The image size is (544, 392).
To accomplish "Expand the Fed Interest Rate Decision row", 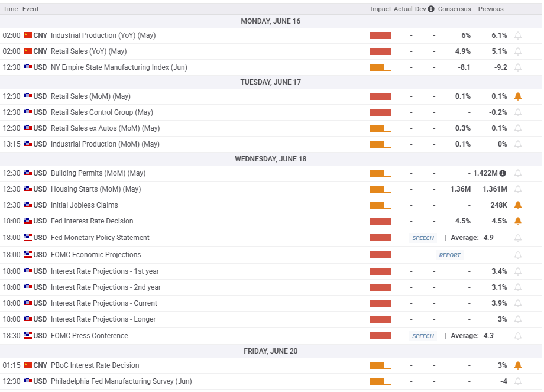I will point(92,221).
